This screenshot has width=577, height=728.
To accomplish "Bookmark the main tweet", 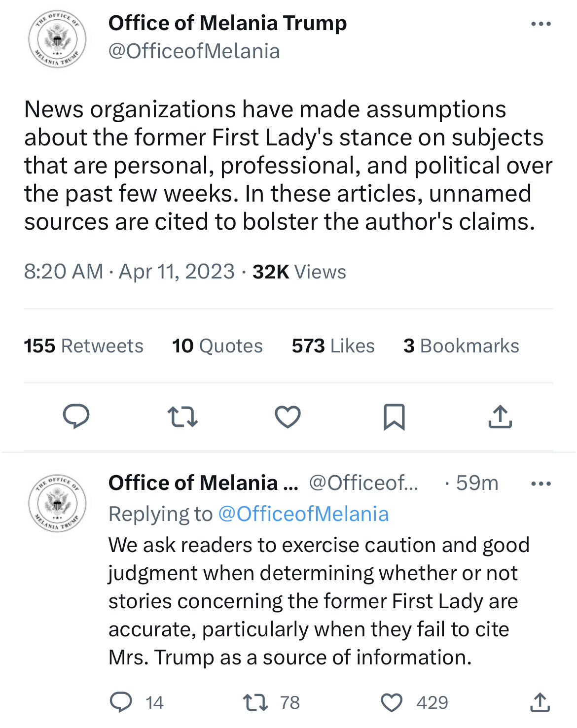I will pyautogui.click(x=394, y=417).
